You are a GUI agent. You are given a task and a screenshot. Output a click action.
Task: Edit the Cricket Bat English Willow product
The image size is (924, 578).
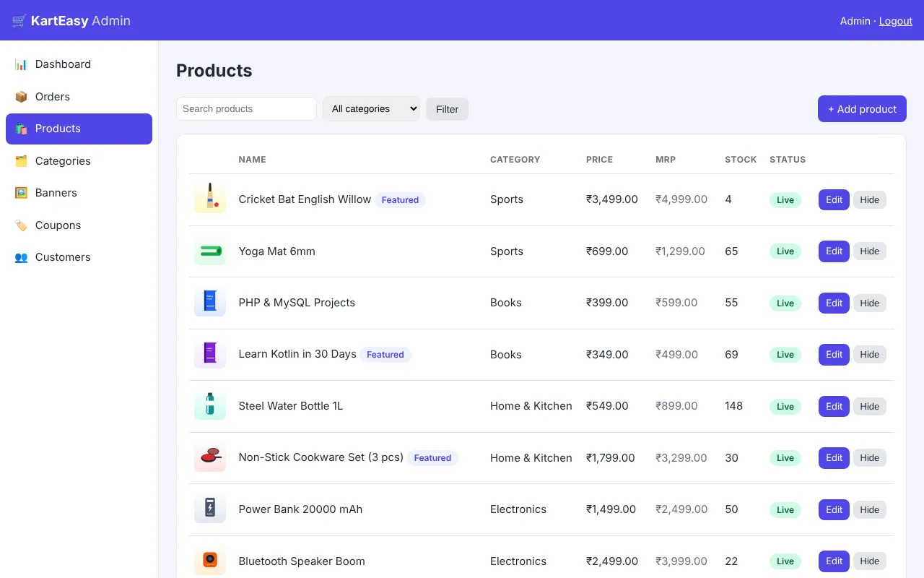click(834, 200)
